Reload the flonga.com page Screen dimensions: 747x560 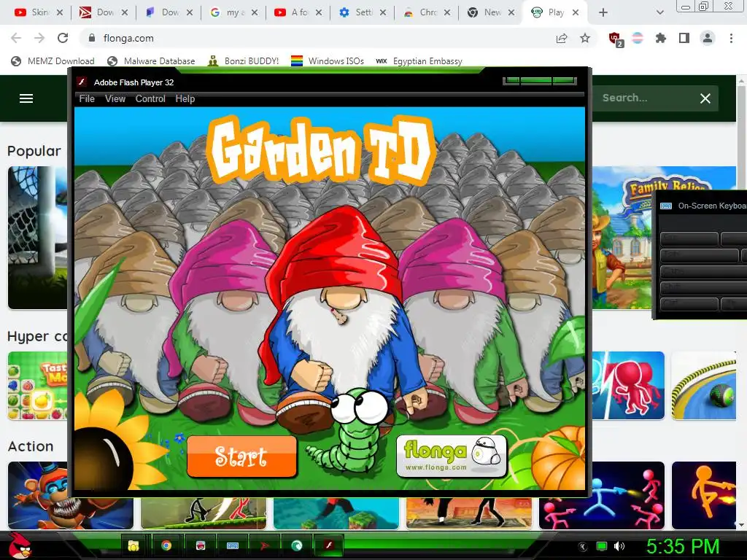point(63,38)
